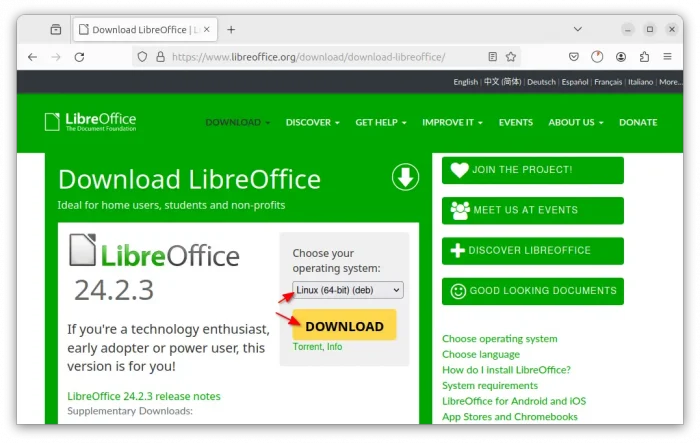Open the extensions puzzle icon
The width and height of the screenshot is (700, 443).
[645, 57]
